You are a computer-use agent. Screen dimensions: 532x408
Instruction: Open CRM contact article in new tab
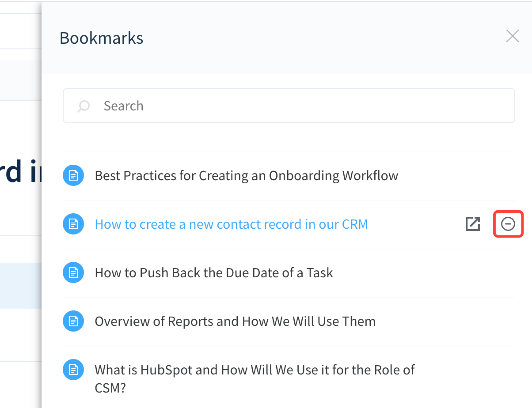pos(473,224)
